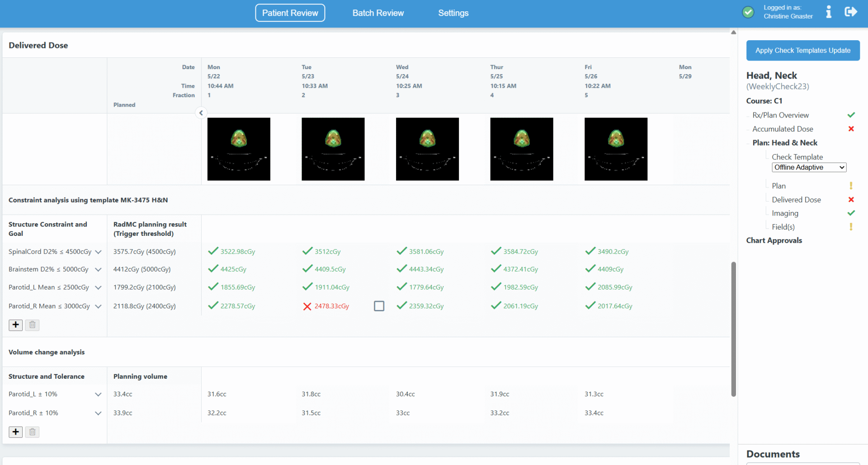Click the green status checkmark beside Logged in as

click(x=748, y=12)
